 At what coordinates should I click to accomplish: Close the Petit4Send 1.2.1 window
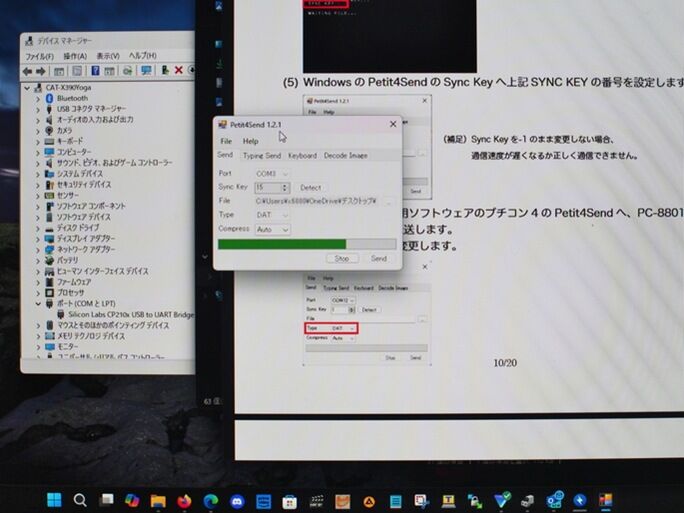tap(393, 124)
